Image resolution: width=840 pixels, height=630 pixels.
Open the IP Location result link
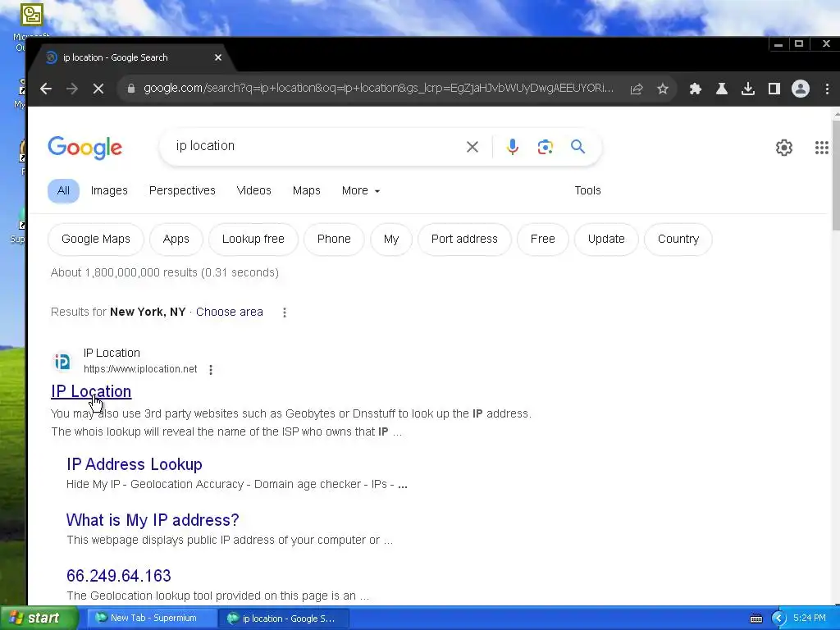click(x=91, y=391)
